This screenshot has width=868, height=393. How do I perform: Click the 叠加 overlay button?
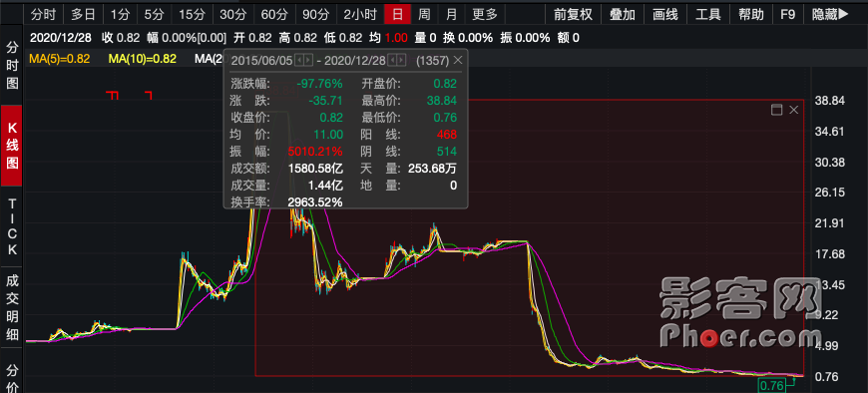point(623,14)
